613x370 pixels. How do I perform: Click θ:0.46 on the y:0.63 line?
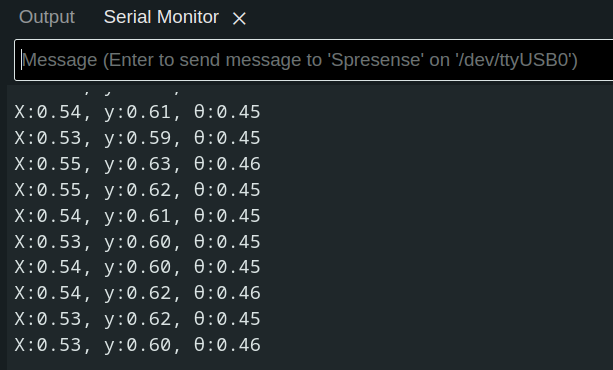point(227,164)
